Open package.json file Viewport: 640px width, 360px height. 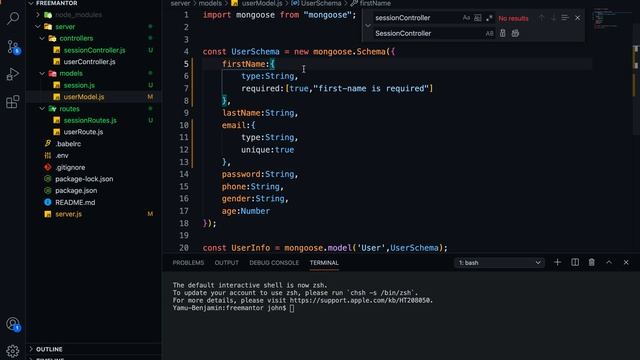tap(76, 191)
